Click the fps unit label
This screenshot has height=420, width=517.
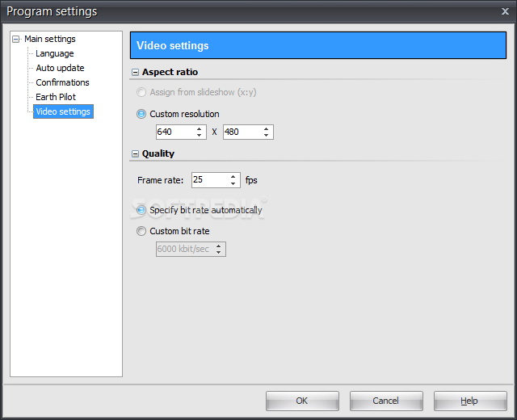click(251, 180)
